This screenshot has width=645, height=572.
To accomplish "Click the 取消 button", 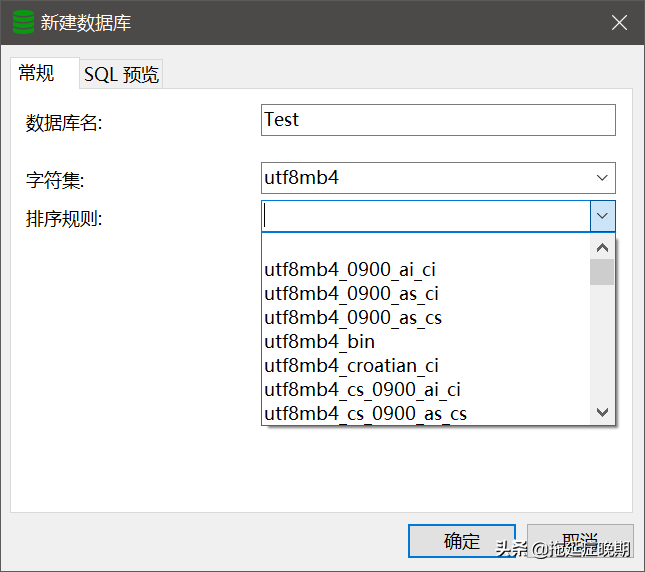I will click(580, 541).
